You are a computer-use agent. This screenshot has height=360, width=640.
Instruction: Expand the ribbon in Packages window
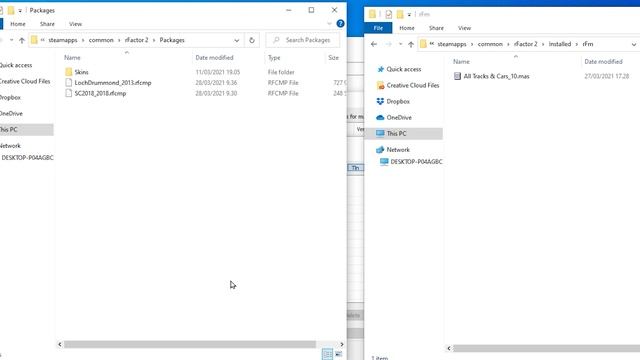(x=329, y=24)
